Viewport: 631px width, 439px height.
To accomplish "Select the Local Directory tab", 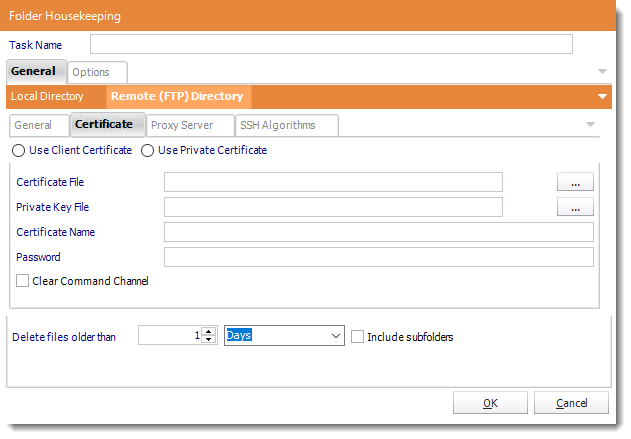I will coord(47,97).
